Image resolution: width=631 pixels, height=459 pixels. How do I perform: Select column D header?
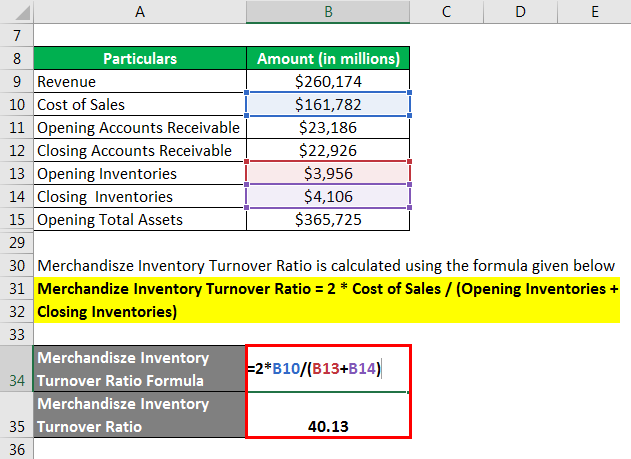[x=520, y=12]
